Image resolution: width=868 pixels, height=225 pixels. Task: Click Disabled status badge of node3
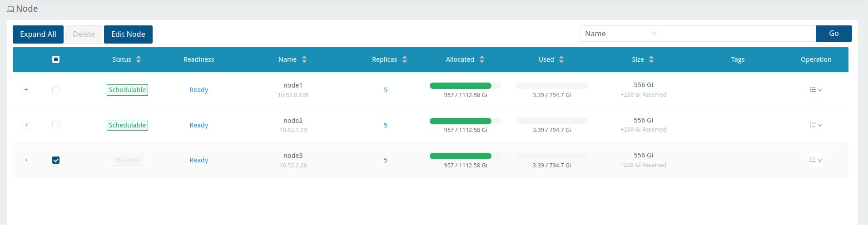127,160
